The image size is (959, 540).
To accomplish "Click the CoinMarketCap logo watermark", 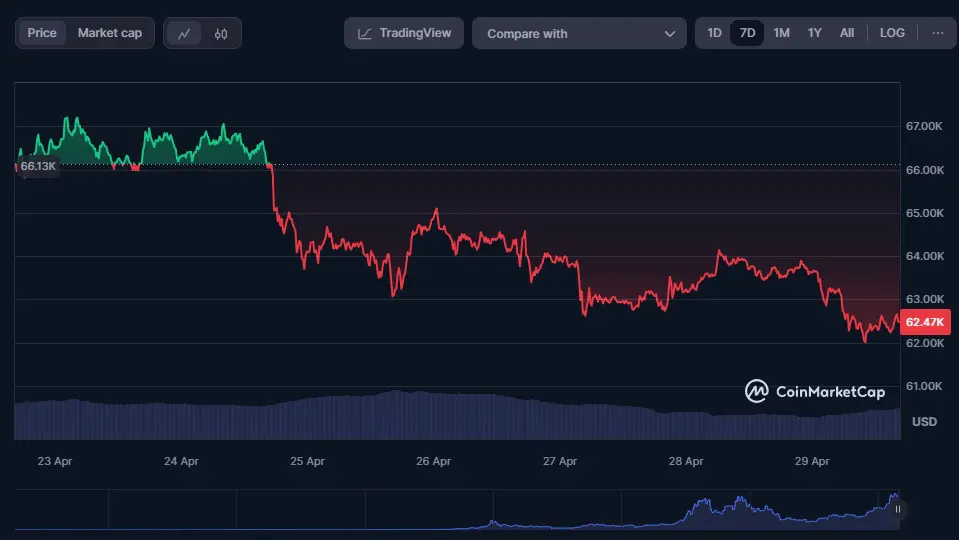I will coord(815,391).
